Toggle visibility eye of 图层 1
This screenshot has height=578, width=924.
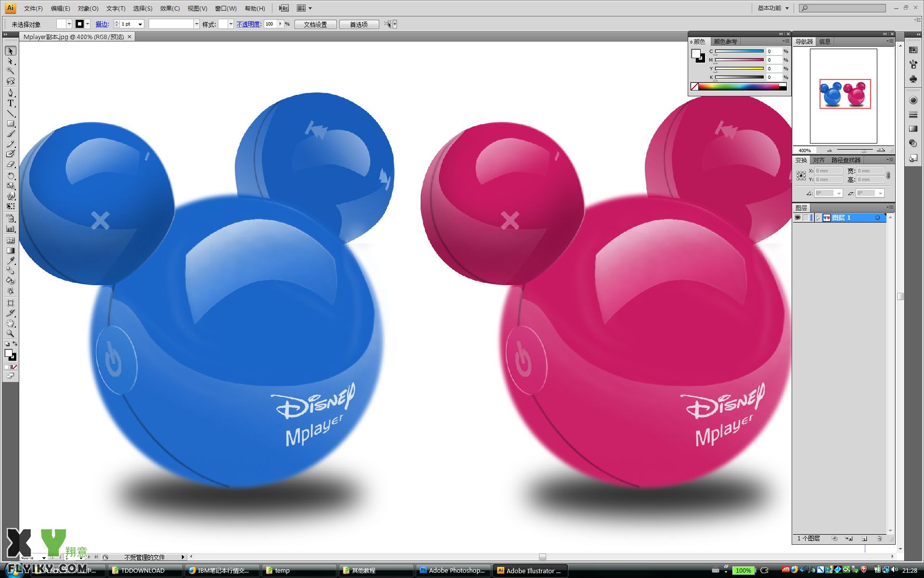(797, 218)
